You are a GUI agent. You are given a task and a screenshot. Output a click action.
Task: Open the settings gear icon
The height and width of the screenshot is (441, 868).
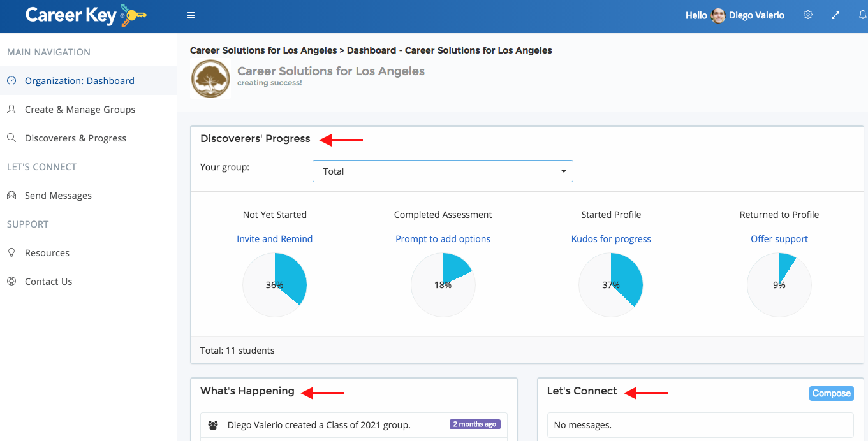click(x=808, y=15)
